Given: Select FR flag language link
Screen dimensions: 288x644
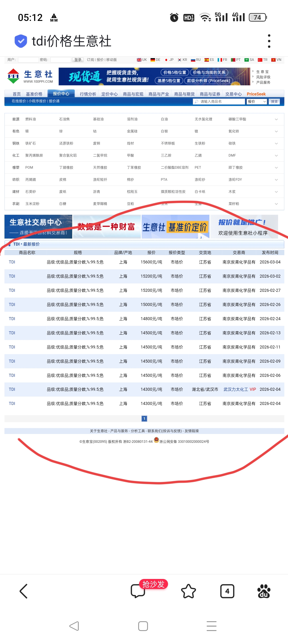Looking at the screenshot, I should click(x=223, y=60).
